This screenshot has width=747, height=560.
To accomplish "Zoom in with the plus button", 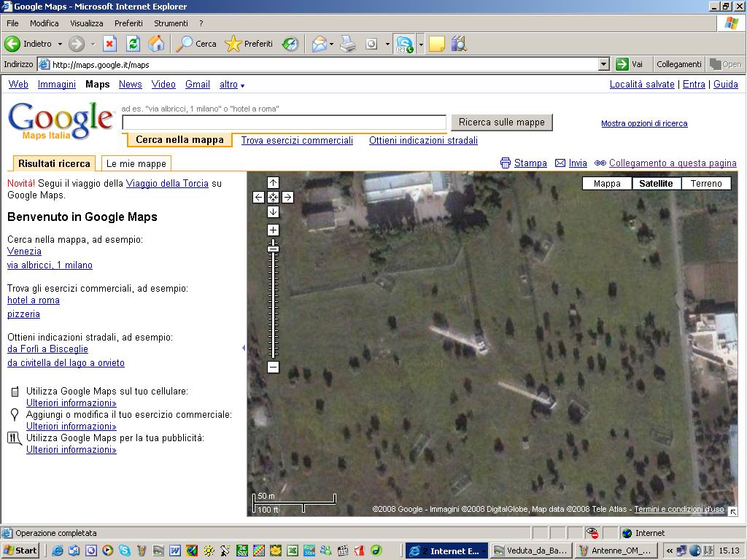I will [273, 230].
